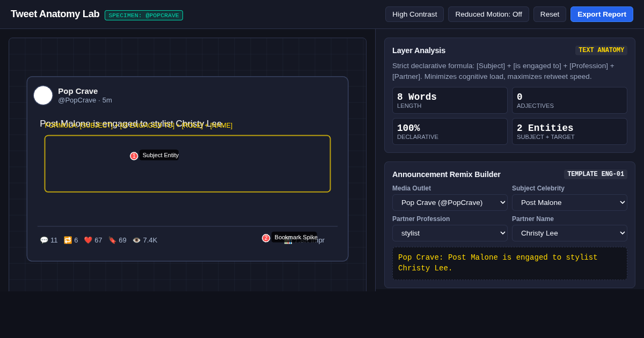Image resolution: width=644 pixels, height=338 pixels.
Task: Click the bookmark icon showing 69
Action: (112, 240)
